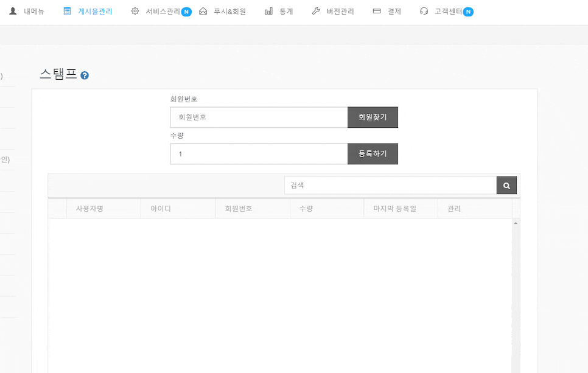Click the 서비스관리 gear icon
Screen dimensions: 588x373
click(135, 11)
